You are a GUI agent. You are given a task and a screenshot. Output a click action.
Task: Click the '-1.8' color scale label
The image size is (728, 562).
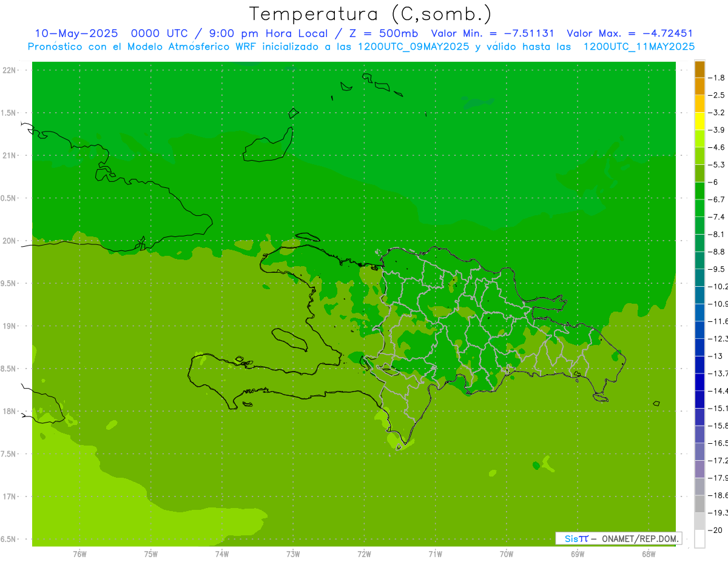coord(716,78)
